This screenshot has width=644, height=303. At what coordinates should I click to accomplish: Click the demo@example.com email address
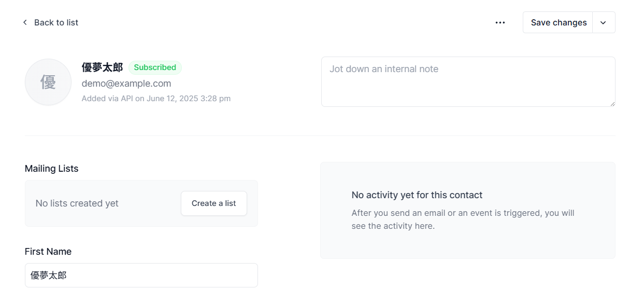[126, 84]
